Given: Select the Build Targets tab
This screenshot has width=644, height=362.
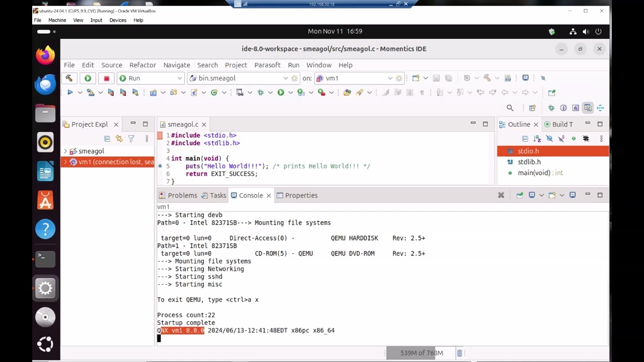Looking at the screenshot, I should (558, 124).
